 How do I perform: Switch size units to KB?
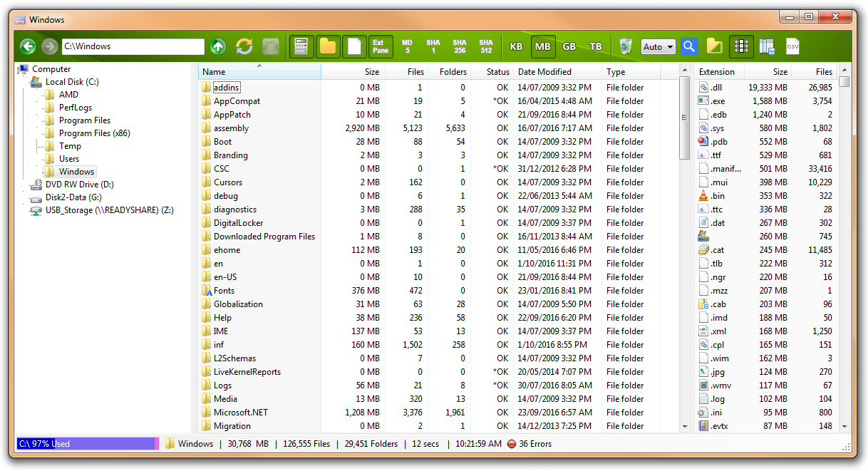(517, 47)
